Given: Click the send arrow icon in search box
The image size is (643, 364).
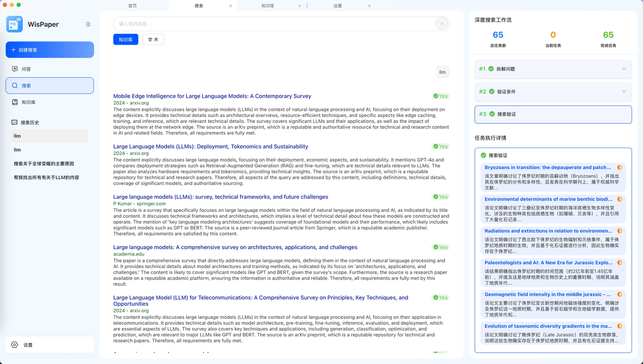Looking at the screenshot, I should 442,24.
